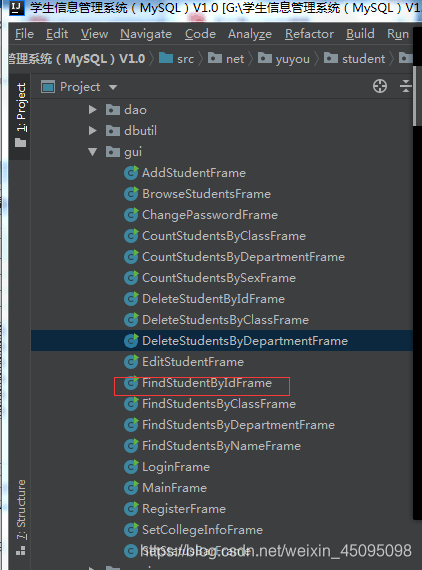Click the LoginFrame class icon
The image size is (422, 570).
pyautogui.click(x=131, y=467)
